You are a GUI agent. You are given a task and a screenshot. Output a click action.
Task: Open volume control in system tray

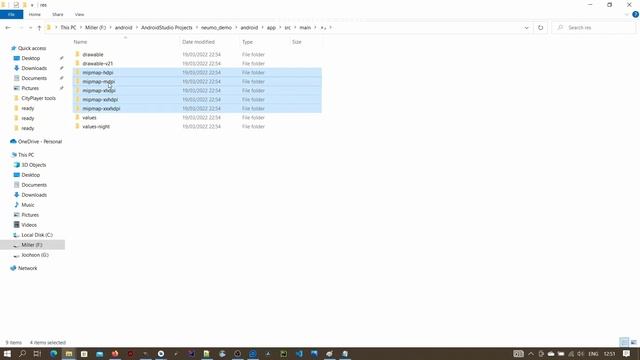(580, 354)
